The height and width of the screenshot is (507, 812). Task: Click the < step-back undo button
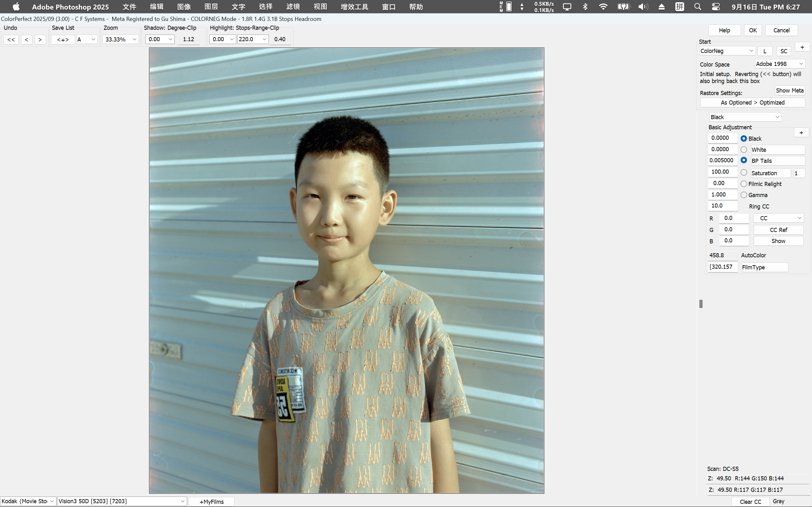pyautogui.click(x=27, y=40)
